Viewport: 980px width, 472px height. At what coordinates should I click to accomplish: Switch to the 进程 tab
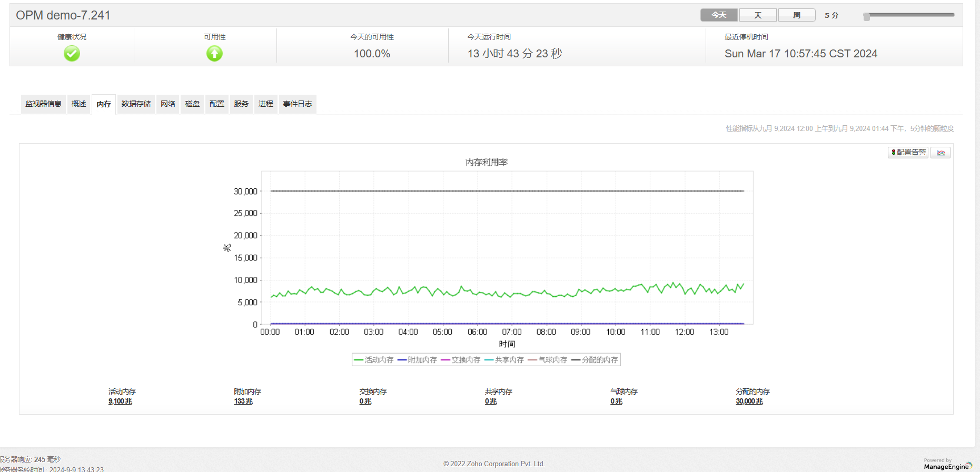(x=266, y=104)
